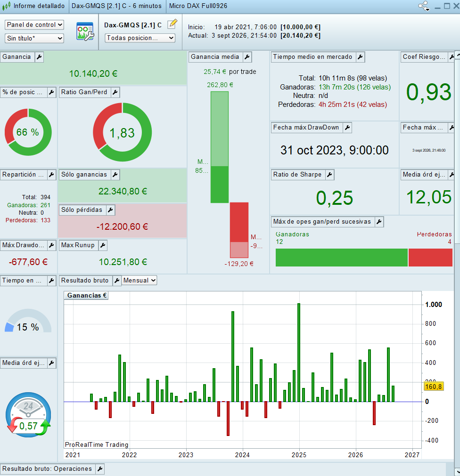
Task: Click the wrench icon next to Ganancia
Action: (39, 57)
